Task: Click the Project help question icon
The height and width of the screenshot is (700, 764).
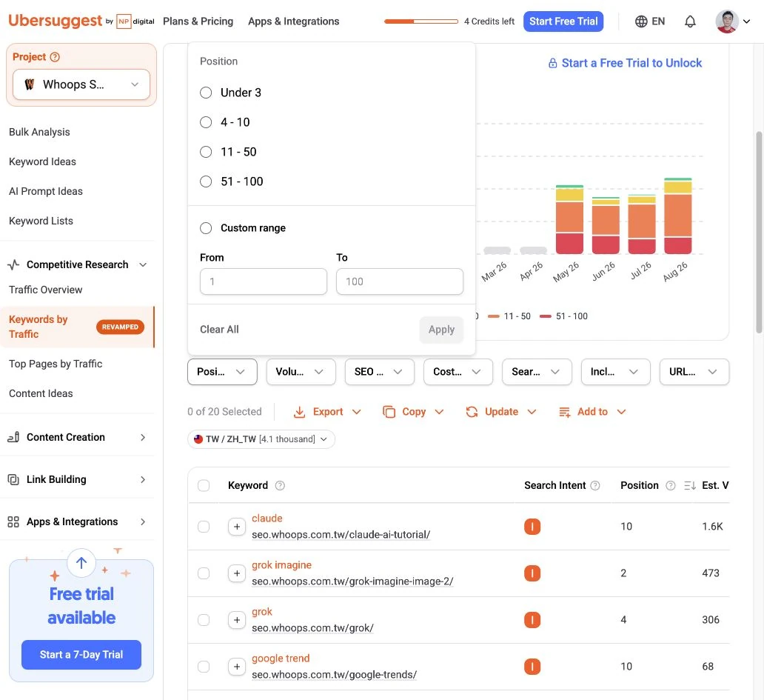Action: (55, 57)
